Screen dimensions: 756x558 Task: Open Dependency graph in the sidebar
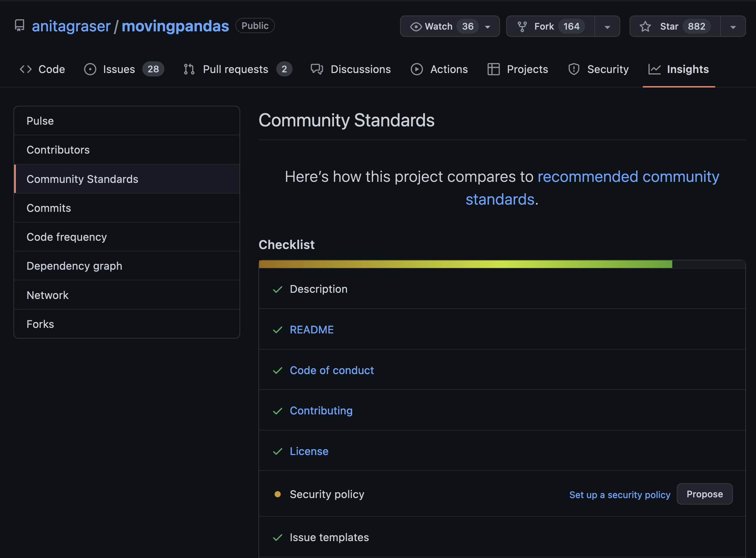point(127,266)
